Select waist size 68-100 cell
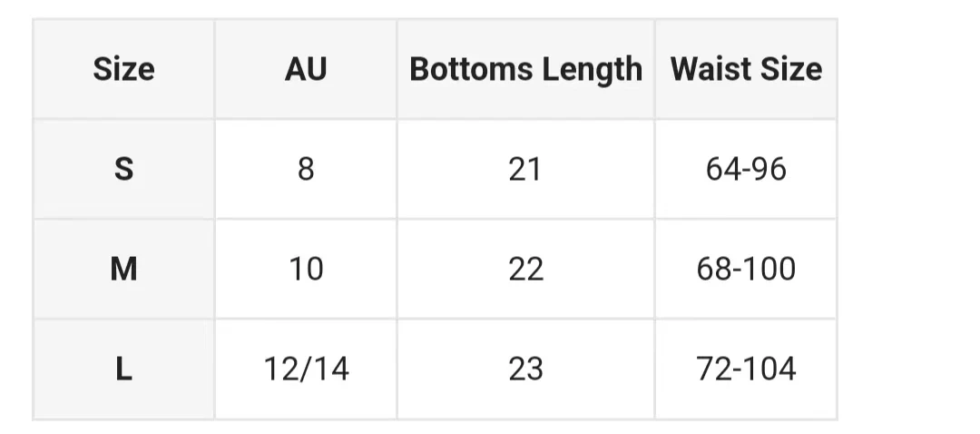 click(746, 269)
